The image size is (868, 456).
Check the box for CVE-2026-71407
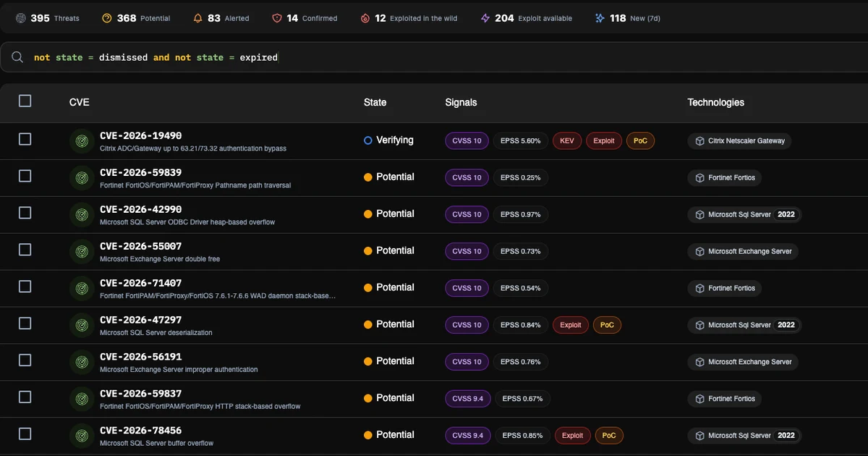(x=25, y=287)
